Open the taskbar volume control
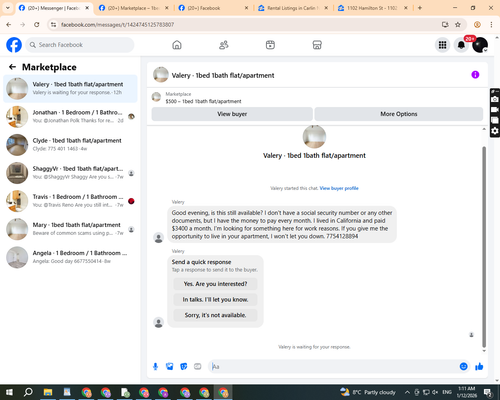 pos(435,392)
